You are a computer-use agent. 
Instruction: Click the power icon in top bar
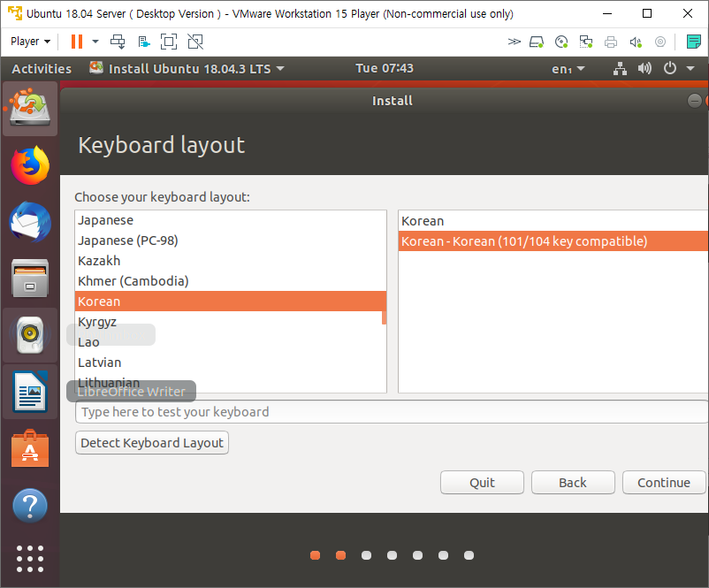point(670,68)
